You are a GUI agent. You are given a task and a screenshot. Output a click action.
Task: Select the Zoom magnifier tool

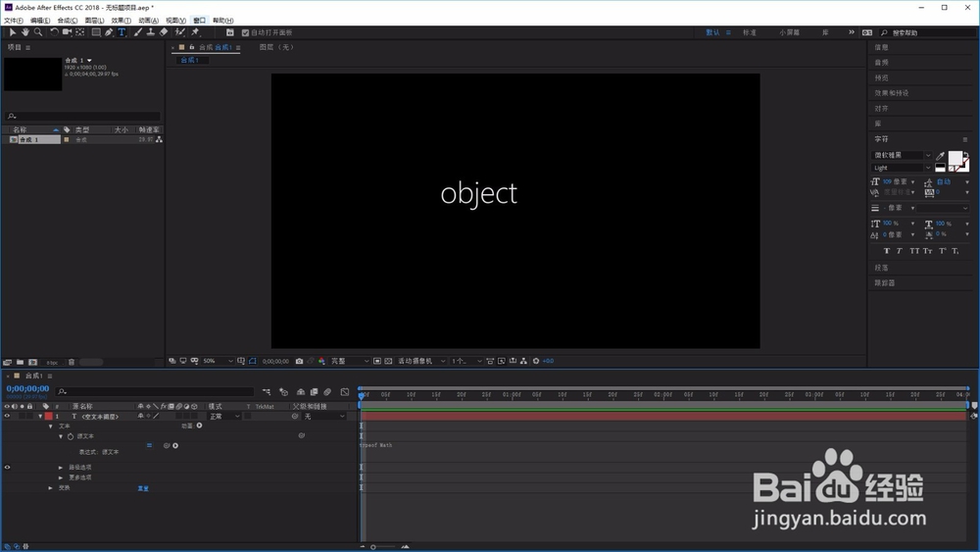tap(38, 32)
